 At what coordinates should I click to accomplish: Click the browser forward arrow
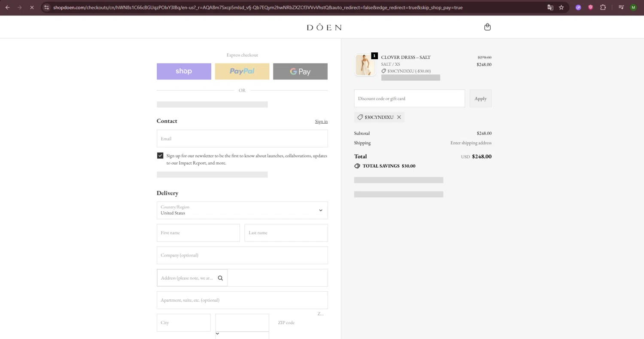click(19, 7)
